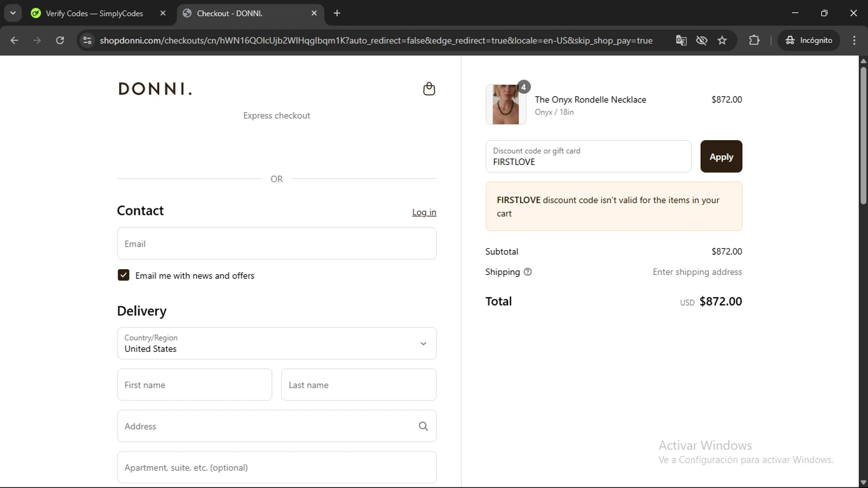The image size is (868, 488).
Task: Click the browser address bar URL
Action: pos(376,41)
